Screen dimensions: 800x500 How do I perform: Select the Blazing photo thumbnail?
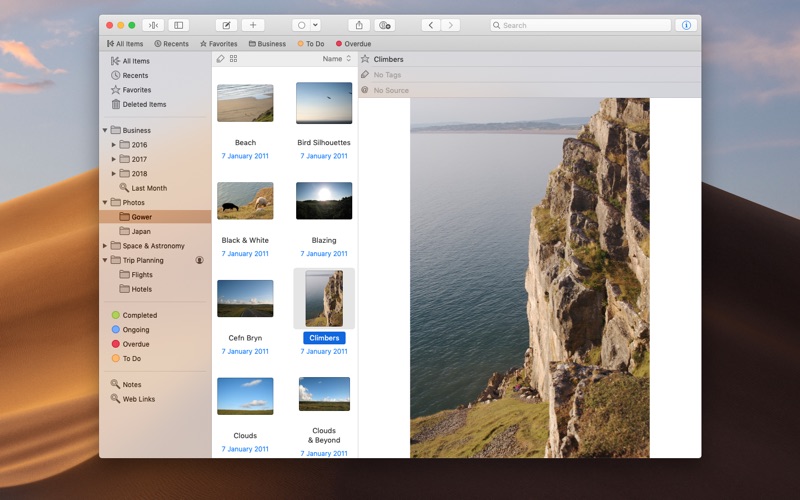[x=324, y=201]
